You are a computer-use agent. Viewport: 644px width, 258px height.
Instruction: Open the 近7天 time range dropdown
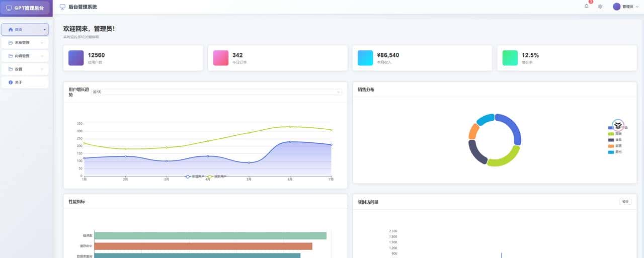point(216,92)
